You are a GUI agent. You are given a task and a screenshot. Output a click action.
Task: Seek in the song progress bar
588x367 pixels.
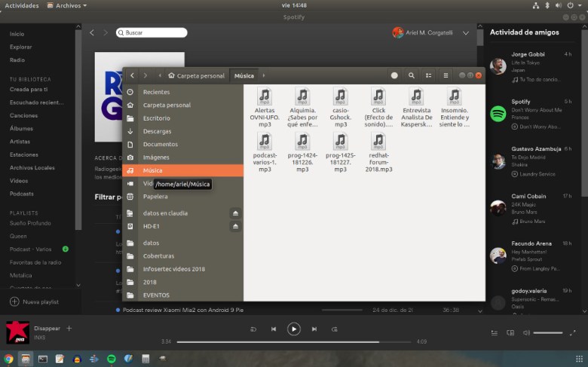click(294, 342)
